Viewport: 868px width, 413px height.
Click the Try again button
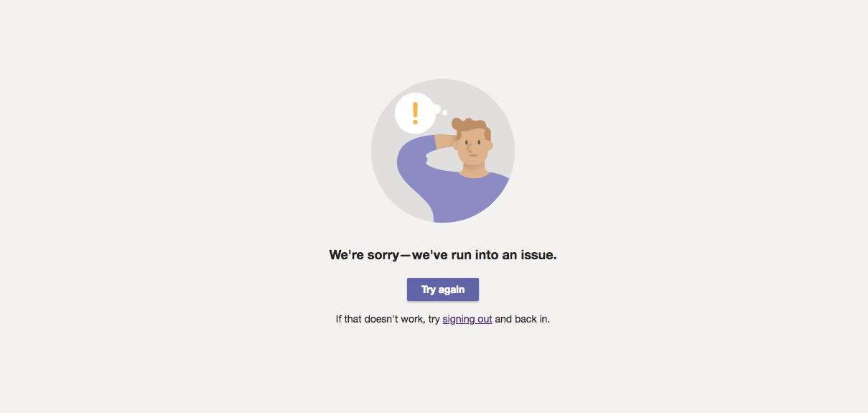pyautogui.click(x=443, y=289)
